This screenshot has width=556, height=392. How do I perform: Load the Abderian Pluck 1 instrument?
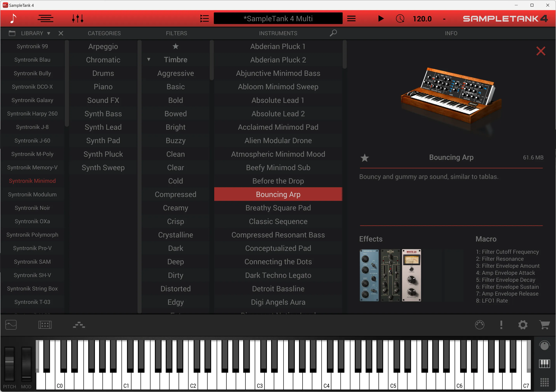(x=278, y=46)
